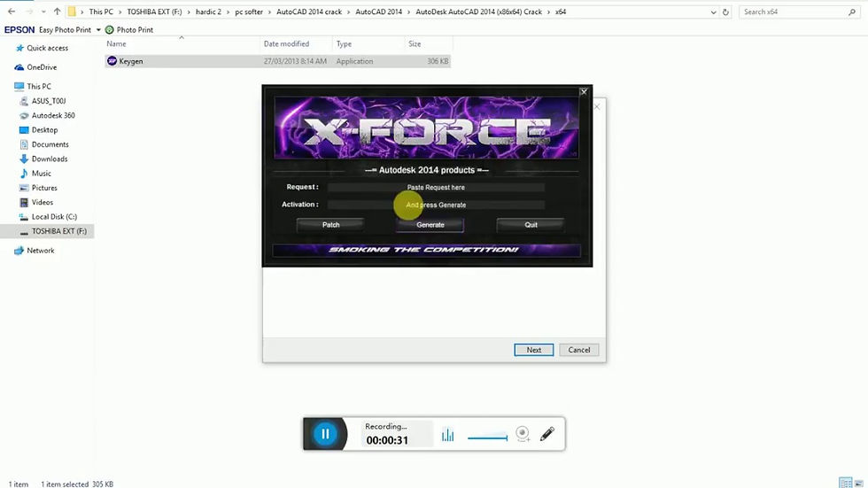The height and width of the screenshot is (488, 868).
Task: Sort by the Name column header
Action: pyautogui.click(x=116, y=43)
